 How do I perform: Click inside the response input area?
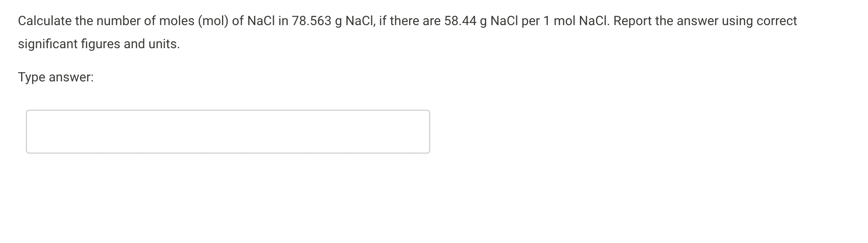point(227,130)
